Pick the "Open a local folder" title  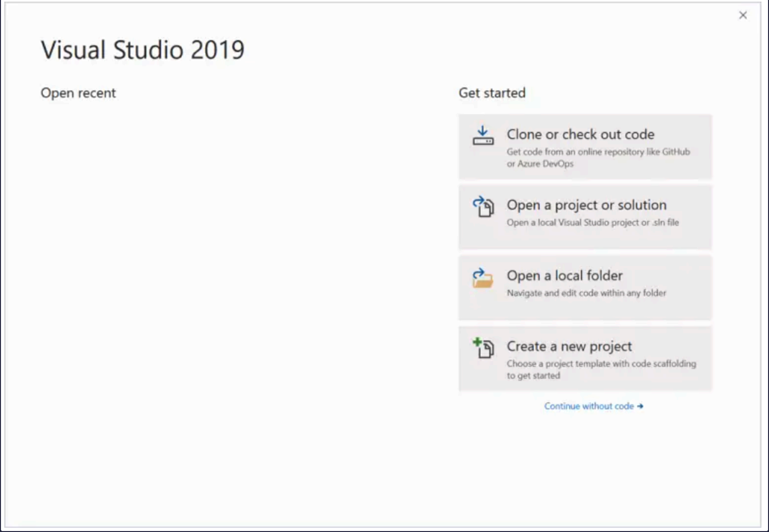coord(564,276)
